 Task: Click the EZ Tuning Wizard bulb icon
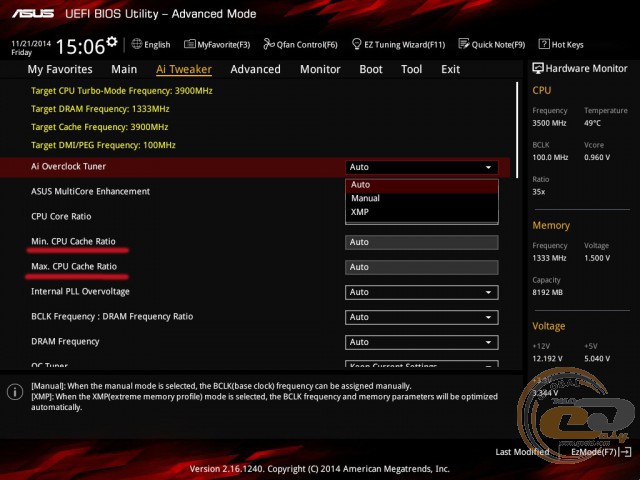pyautogui.click(x=356, y=44)
